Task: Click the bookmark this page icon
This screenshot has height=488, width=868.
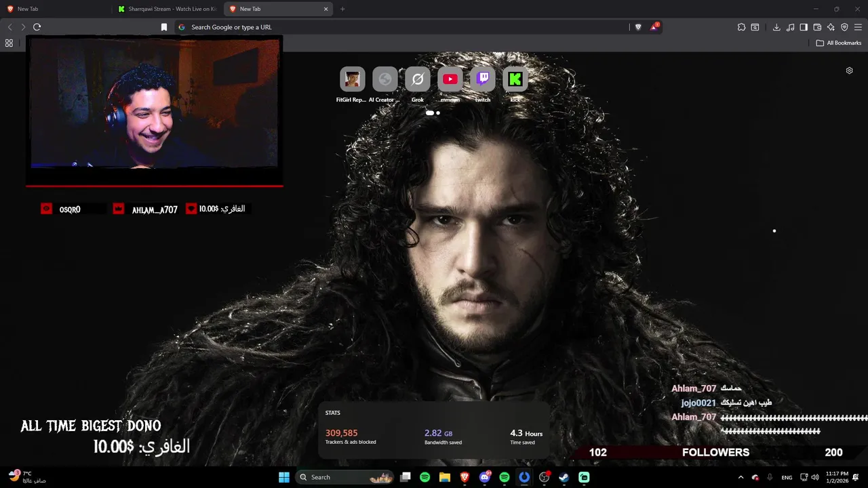Action: (164, 27)
